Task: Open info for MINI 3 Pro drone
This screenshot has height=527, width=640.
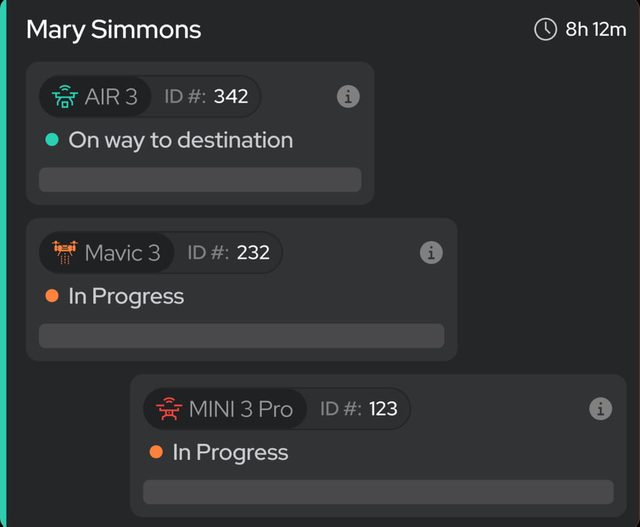Action: 600,409
